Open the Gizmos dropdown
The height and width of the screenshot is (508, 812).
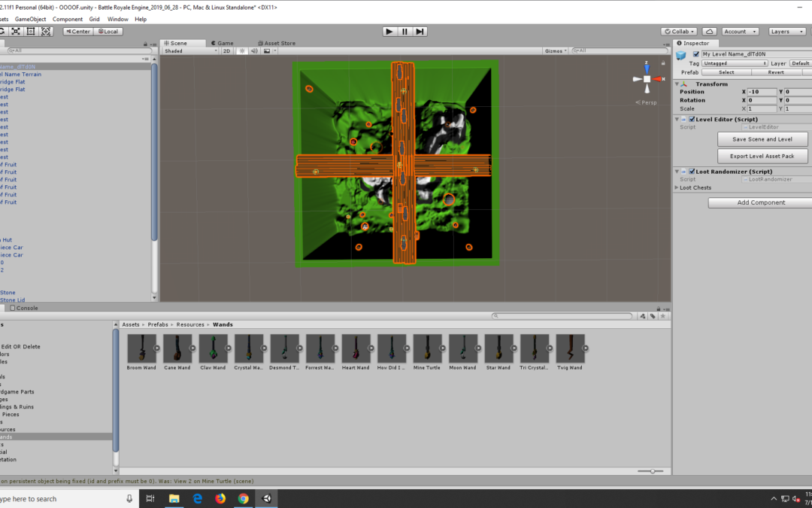coord(556,51)
